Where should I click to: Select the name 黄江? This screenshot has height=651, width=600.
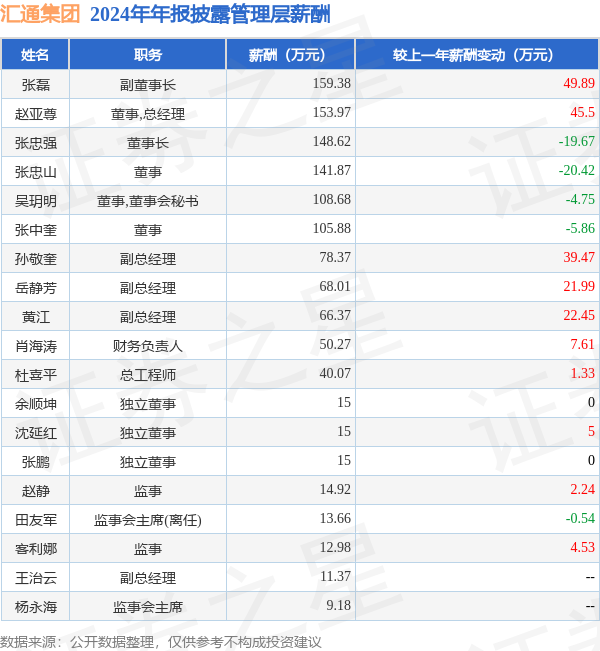36,317
